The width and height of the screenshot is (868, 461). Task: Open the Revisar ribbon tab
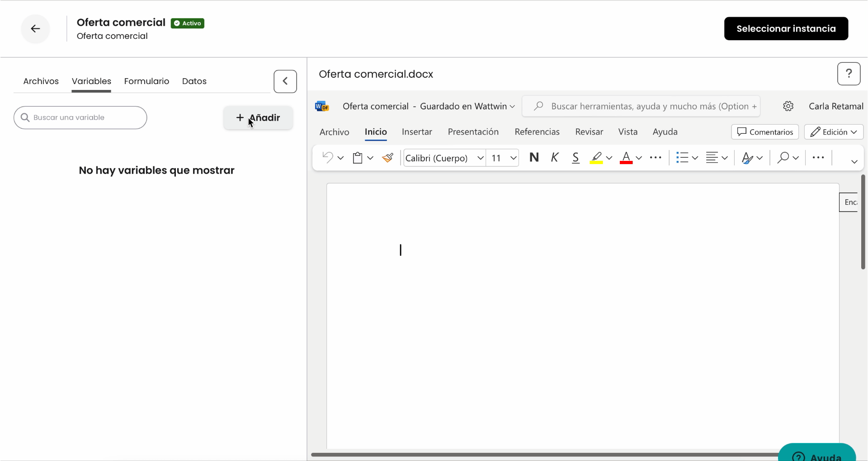pyautogui.click(x=589, y=132)
